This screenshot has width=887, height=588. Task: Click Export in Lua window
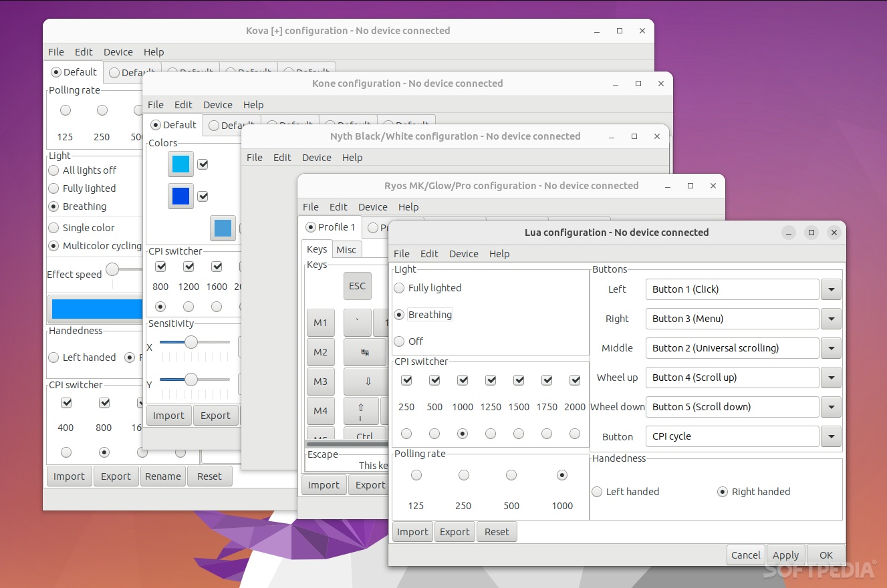point(455,532)
